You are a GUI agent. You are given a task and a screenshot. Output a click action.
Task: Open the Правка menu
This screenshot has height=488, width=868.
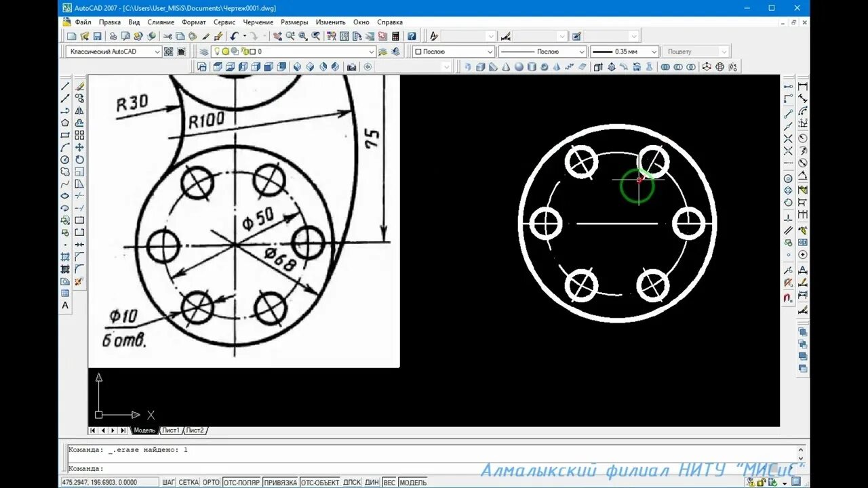point(109,22)
